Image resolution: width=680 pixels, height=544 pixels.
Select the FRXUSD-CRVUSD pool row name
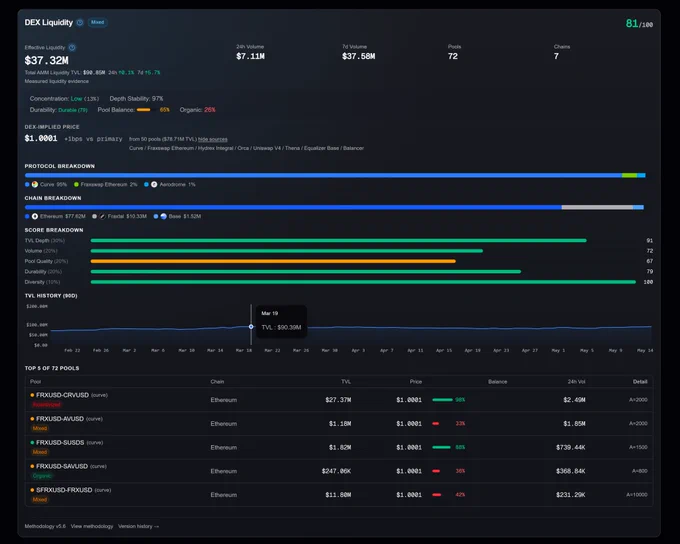pyautogui.click(x=62, y=395)
